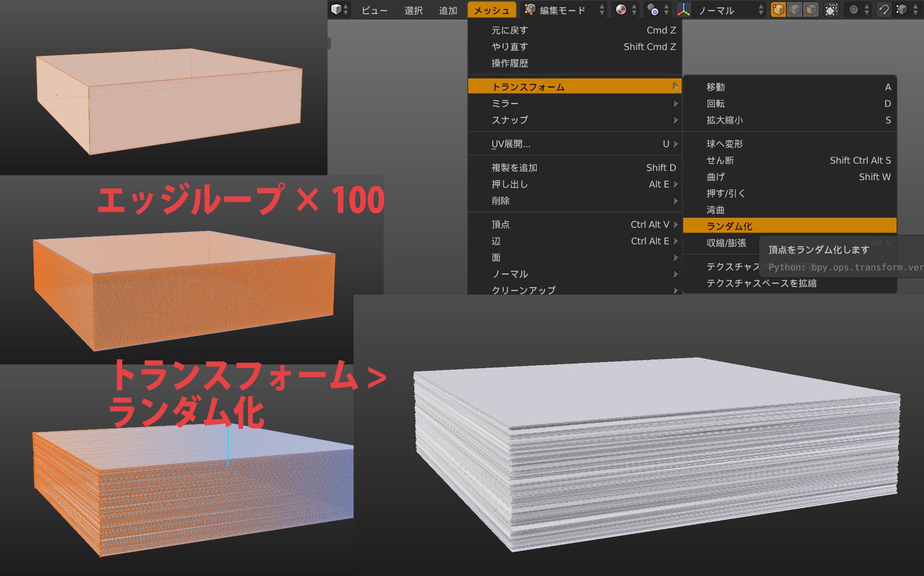
Task: Click the highlighted ランダム化 entry
Action: [790, 226]
